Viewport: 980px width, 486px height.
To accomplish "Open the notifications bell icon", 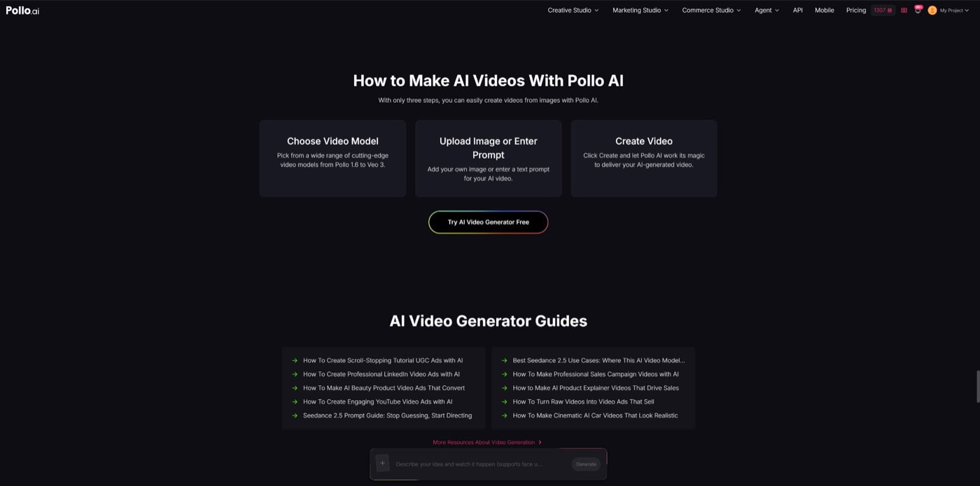I will pyautogui.click(x=918, y=10).
